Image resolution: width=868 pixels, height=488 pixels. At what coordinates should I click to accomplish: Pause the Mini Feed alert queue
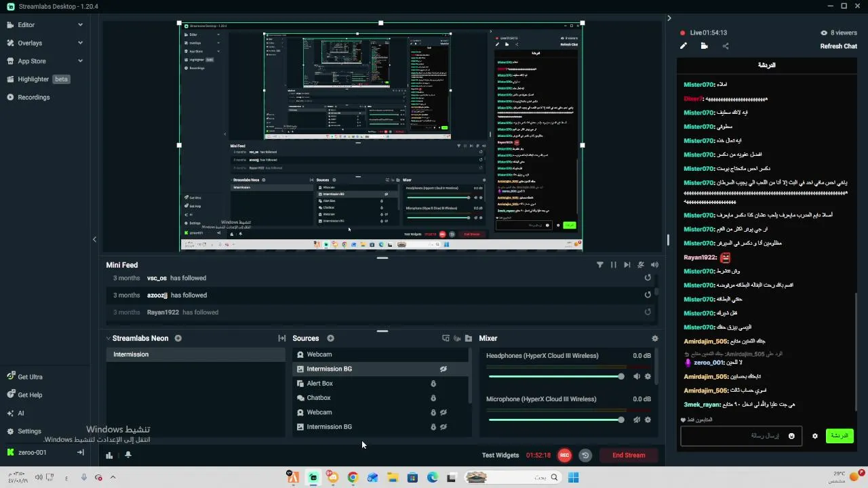click(613, 265)
